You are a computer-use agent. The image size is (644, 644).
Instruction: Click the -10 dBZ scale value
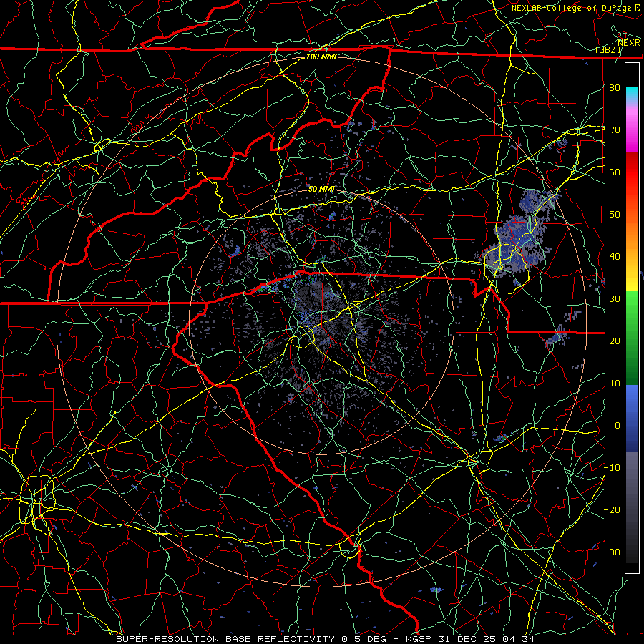[x=612, y=468]
